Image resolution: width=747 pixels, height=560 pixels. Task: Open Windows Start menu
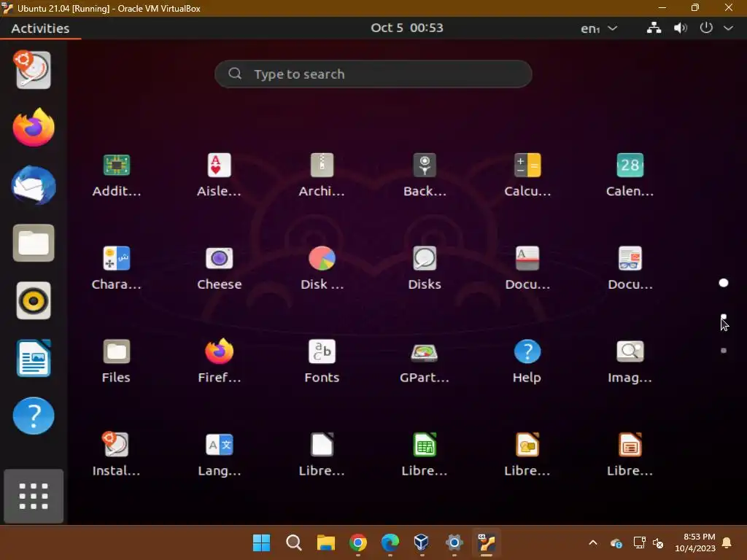(262, 542)
